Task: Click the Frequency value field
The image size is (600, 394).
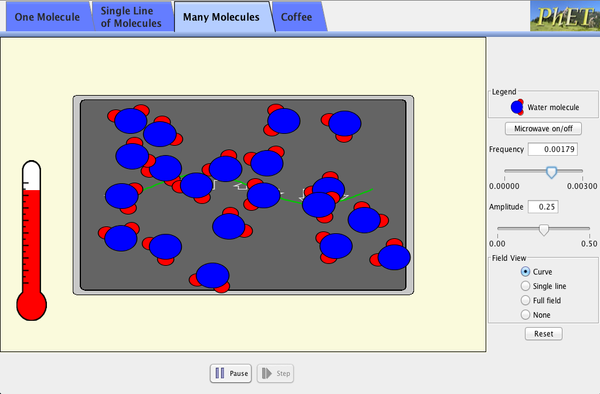Action: [553, 149]
